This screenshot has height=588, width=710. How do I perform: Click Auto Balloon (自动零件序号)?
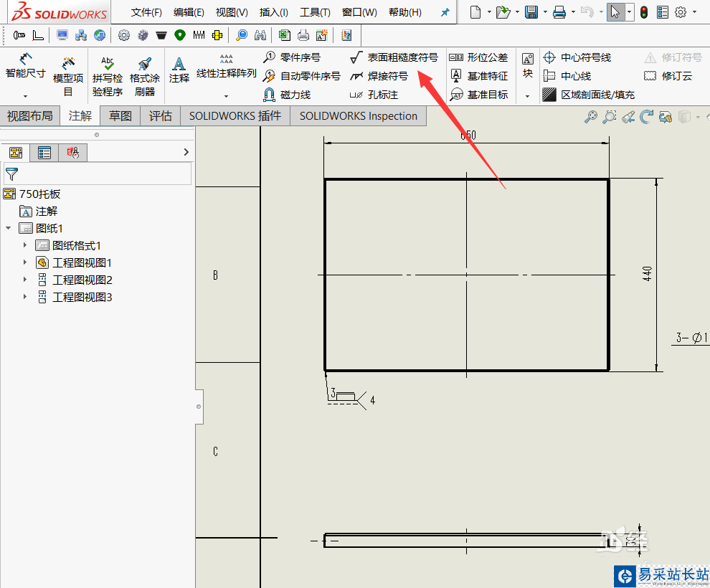pos(301,76)
